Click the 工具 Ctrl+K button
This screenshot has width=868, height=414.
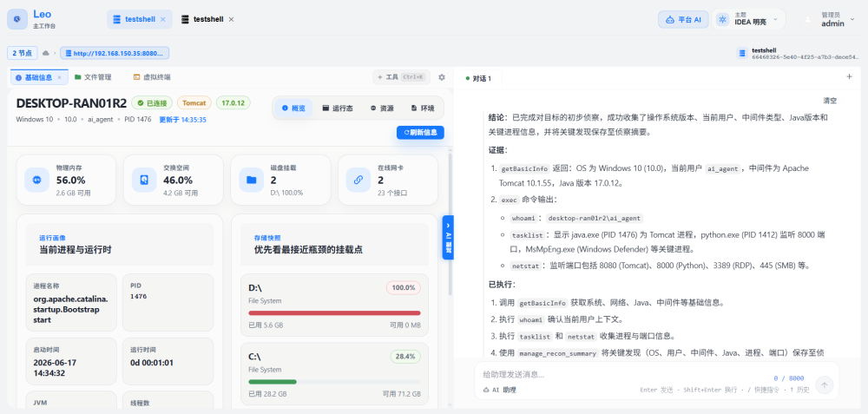[401, 77]
